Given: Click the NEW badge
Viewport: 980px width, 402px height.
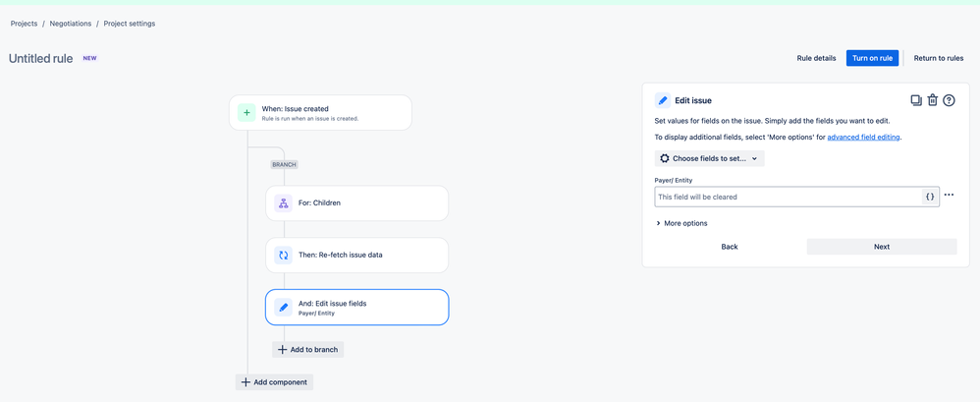Looking at the screenshot, I should (90, 58).
